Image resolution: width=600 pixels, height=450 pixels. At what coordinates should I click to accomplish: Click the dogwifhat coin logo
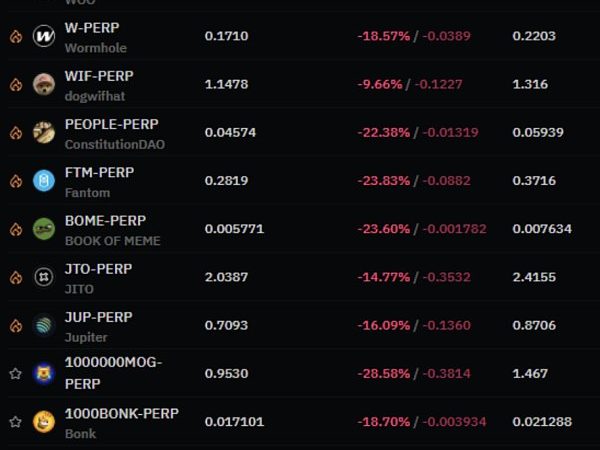[44, 84]
